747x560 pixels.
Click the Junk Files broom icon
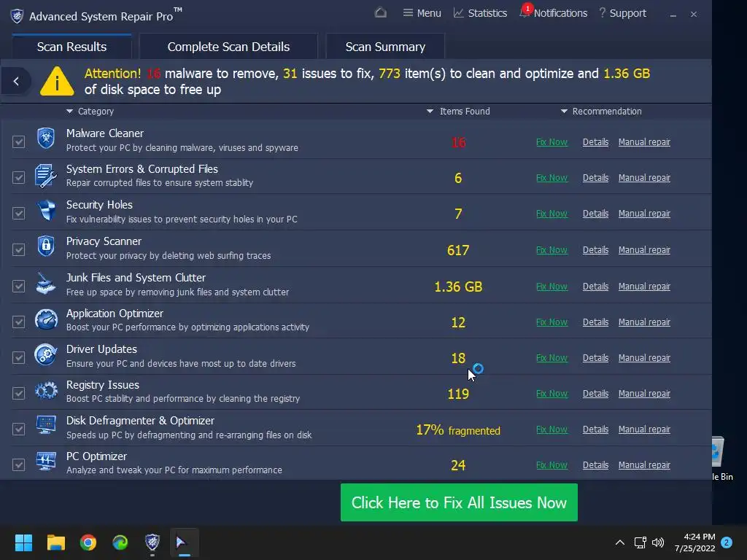coord(46,283)
